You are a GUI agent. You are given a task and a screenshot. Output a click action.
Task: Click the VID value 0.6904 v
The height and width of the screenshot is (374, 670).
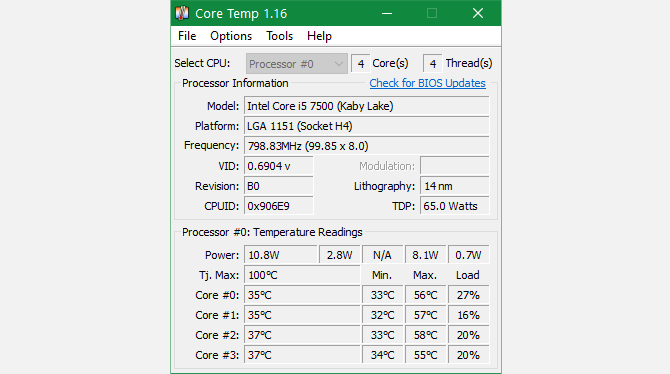[279, 166]
